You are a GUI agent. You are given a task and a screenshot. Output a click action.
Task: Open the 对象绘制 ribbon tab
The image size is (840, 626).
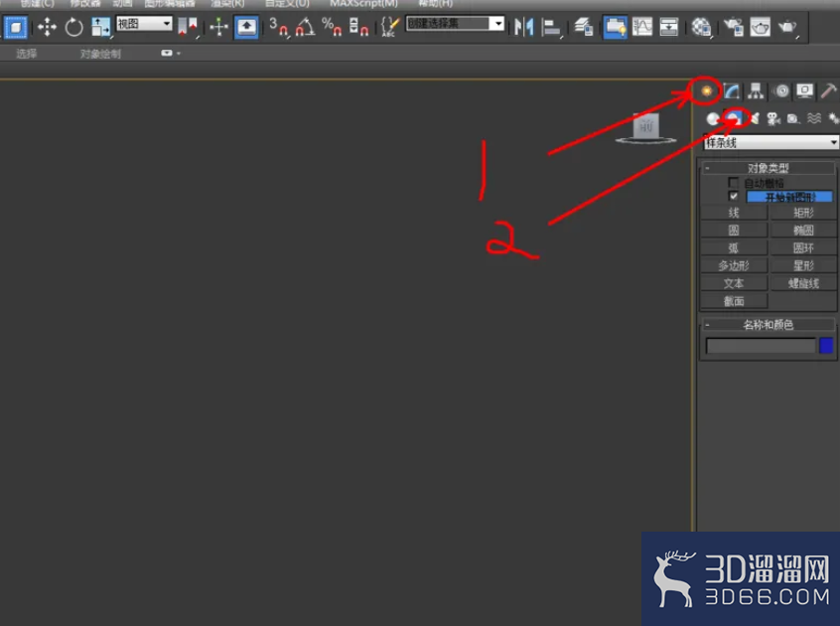(x=100, y=54)
